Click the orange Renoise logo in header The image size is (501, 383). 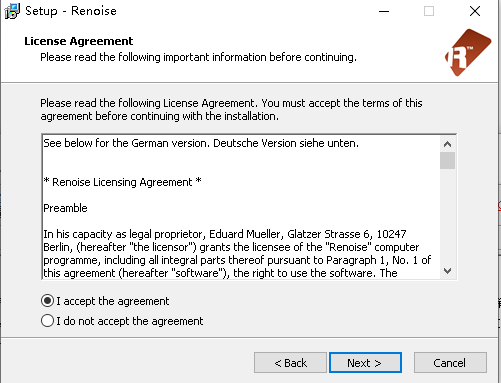pos(468,52)
